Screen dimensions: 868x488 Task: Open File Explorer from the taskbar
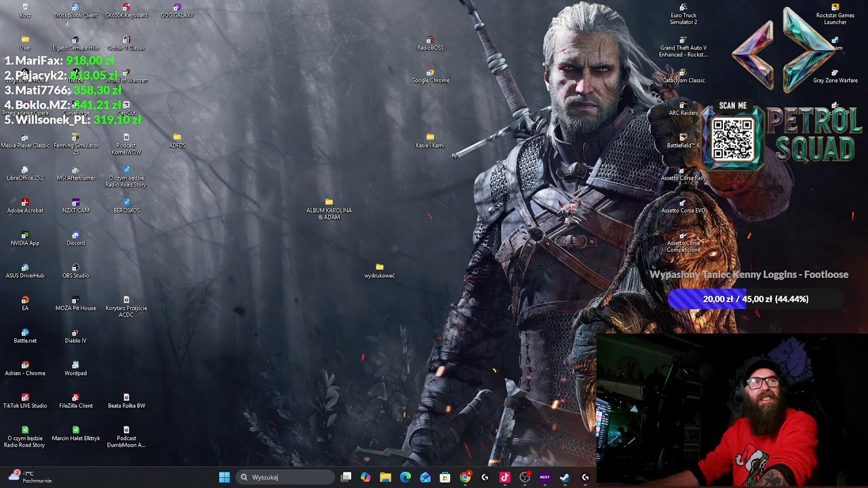pos(386,477)
